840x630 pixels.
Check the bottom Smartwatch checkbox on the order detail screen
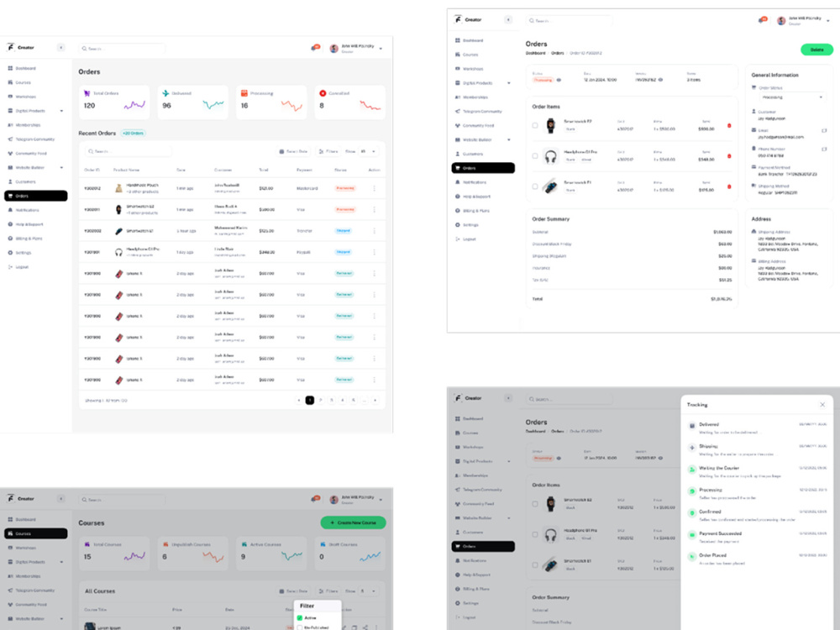pyautogui.click(x=534, y=186)
